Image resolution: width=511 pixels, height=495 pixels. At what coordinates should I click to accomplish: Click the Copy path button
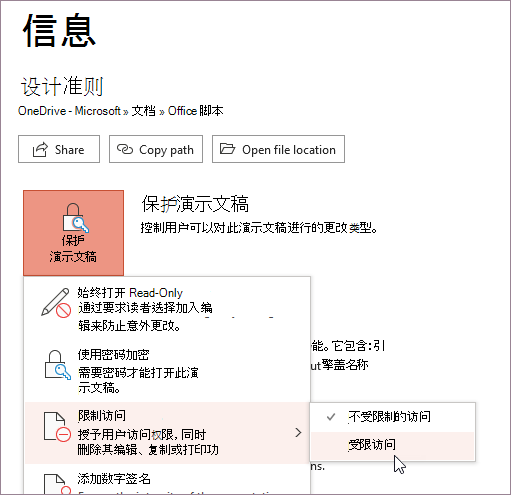click(156, 149)
